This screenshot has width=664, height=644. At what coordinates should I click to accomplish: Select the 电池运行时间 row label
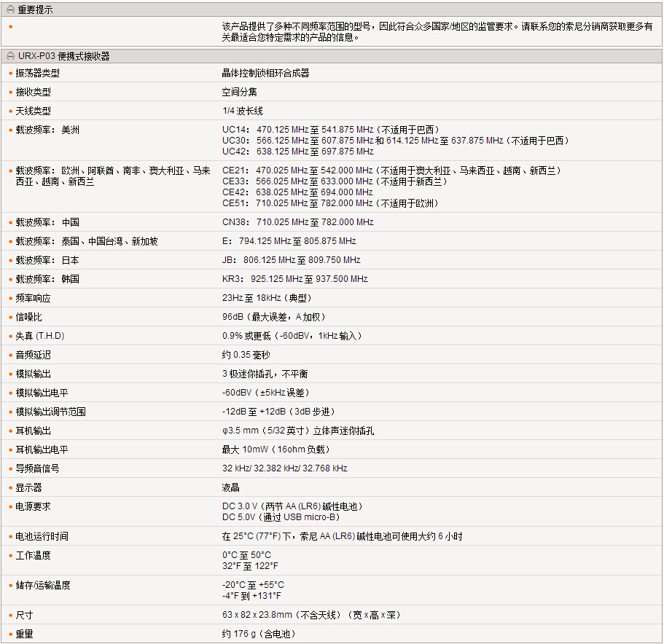pyautogui.click(x=42, y=537)
